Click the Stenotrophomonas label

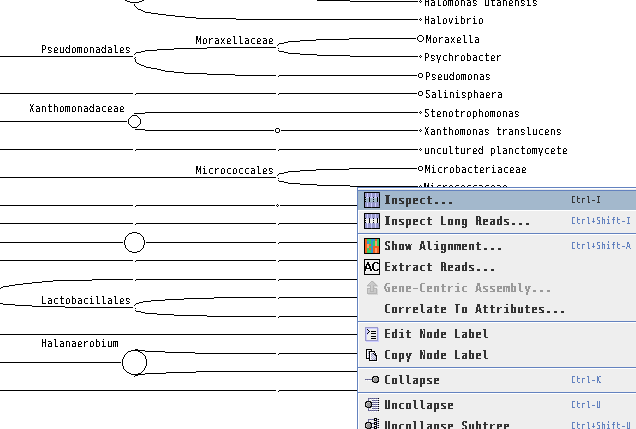472,113
